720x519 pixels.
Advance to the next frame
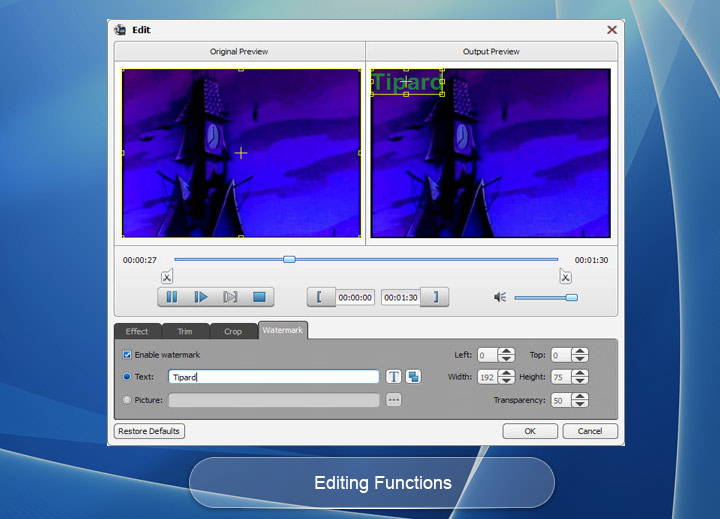coord(230,297)
